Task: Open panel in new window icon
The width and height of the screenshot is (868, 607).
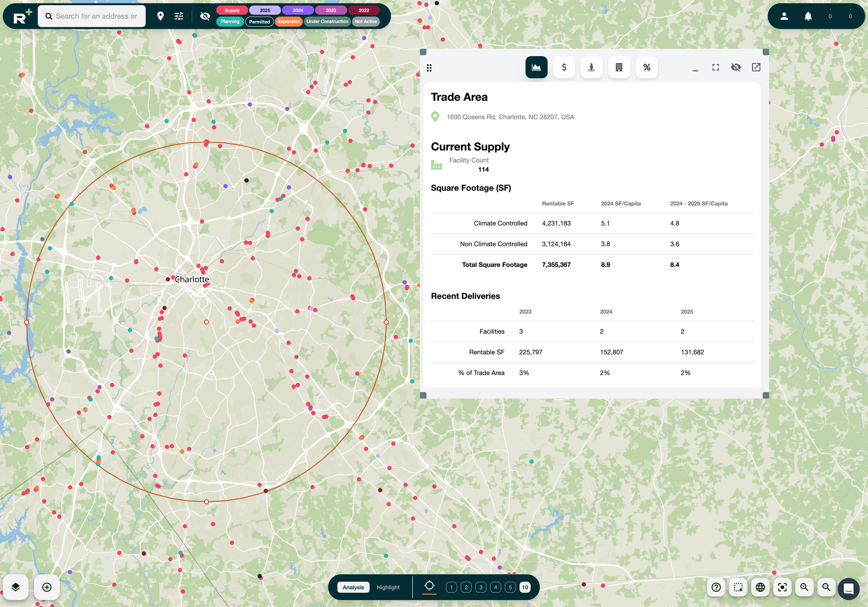Action: pos(756,67)
